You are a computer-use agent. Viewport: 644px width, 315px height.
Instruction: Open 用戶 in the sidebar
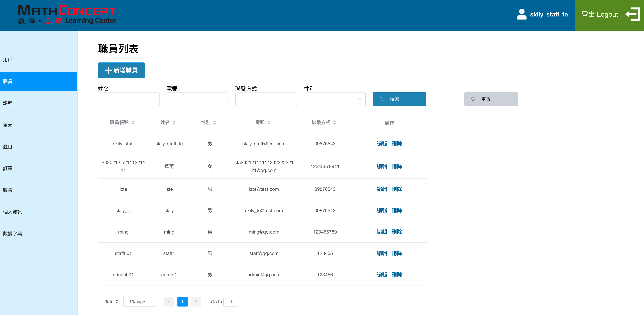39,60
